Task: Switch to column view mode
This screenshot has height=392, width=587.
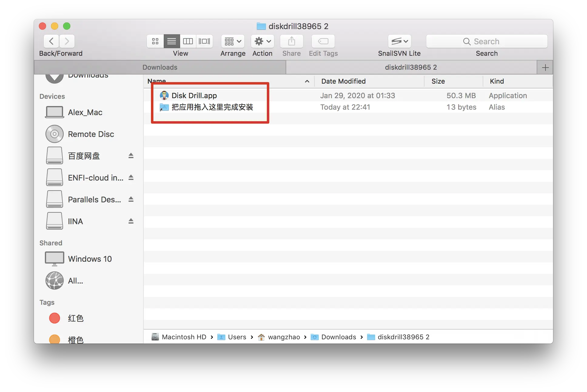Action: tap(188, 41)
